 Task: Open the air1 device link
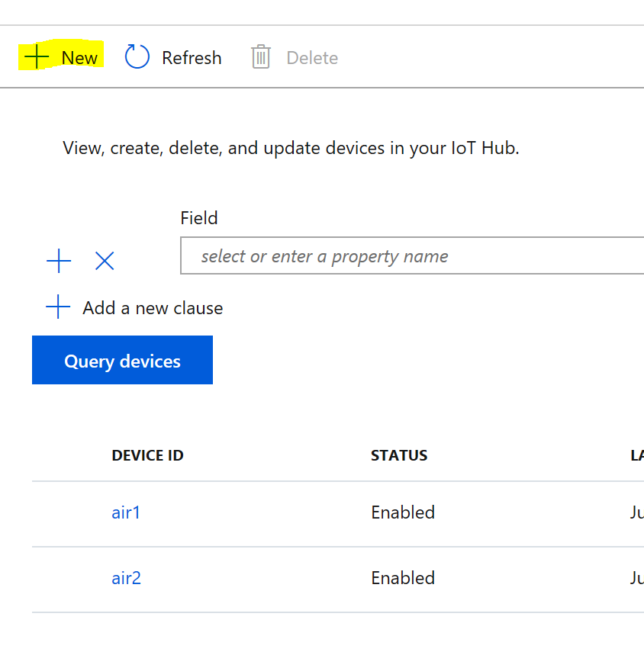pos(126,512)
